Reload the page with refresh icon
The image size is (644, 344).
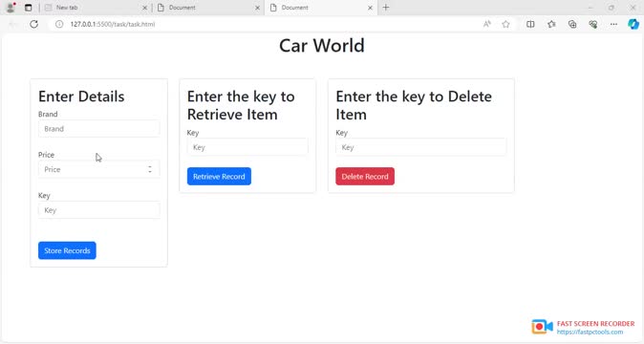pos(34,24)
